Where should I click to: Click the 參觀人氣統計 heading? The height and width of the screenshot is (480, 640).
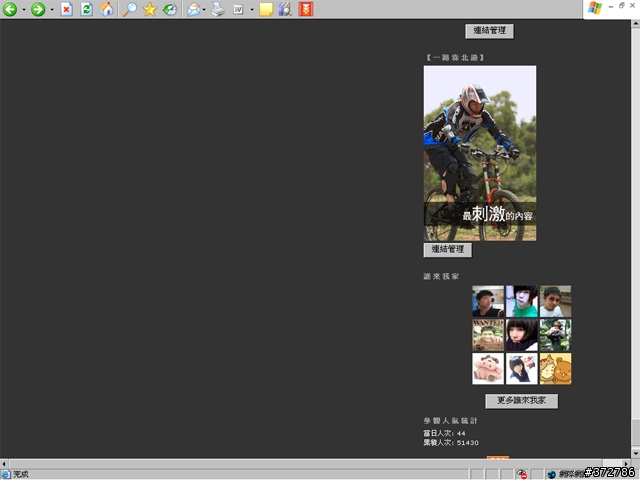tap(450, 420)
